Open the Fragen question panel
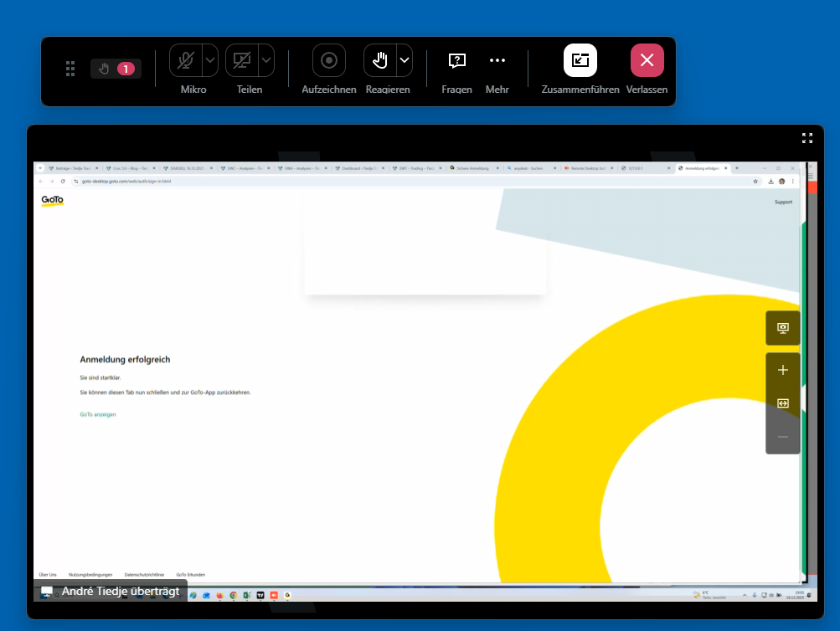Image resolution: width=840 pixels, height=631 pixels. [456, 60]
